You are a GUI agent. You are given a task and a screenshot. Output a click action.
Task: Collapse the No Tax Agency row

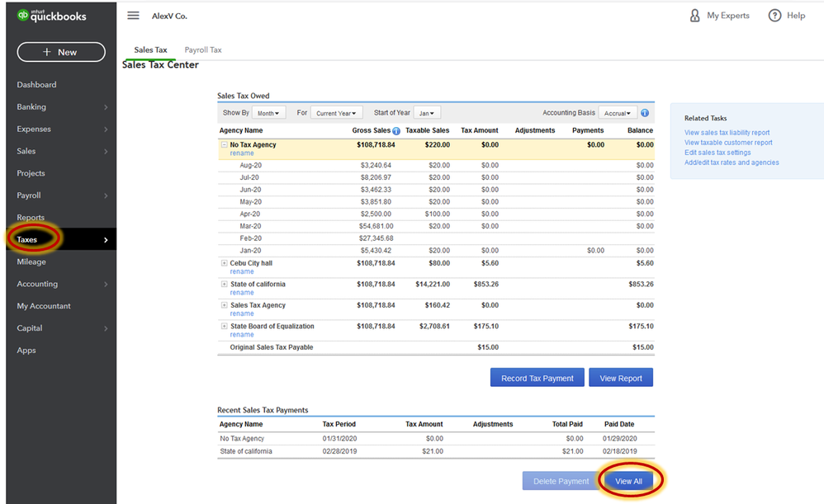(x=224, y=144)
